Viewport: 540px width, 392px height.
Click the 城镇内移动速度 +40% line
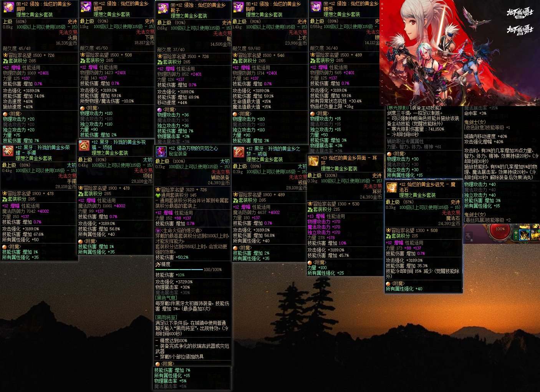486,136
